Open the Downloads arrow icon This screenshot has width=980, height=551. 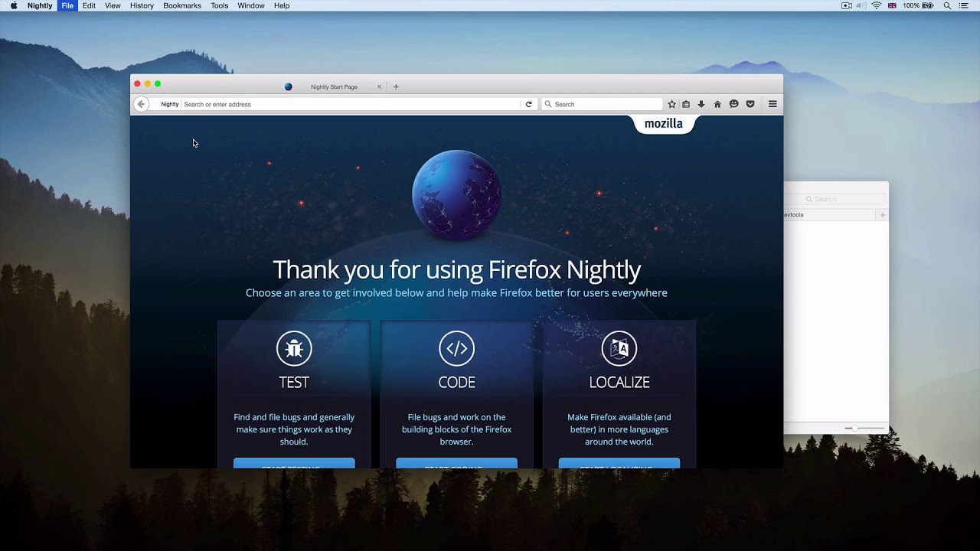[x=701, y=104]
